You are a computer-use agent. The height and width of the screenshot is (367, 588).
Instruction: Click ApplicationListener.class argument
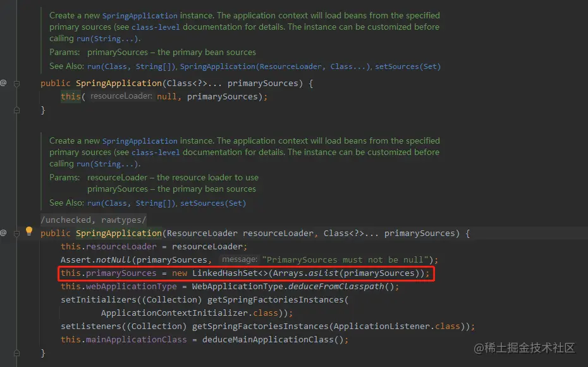pyautogui.click(x=397, y=326)
